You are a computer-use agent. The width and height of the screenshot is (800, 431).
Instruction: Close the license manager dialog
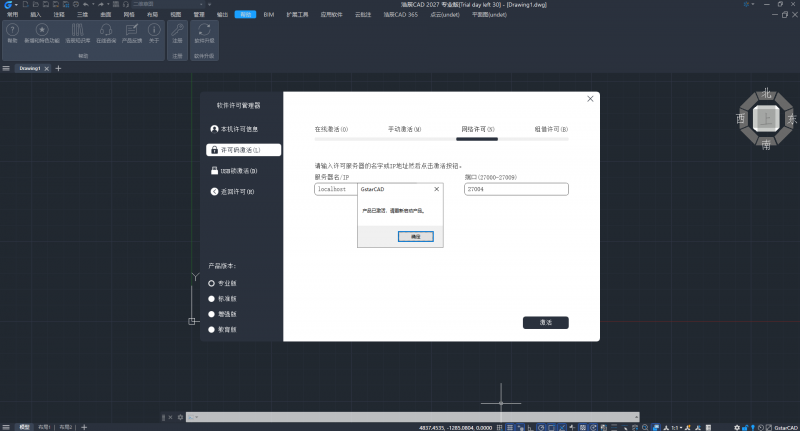tap(590, 99)
